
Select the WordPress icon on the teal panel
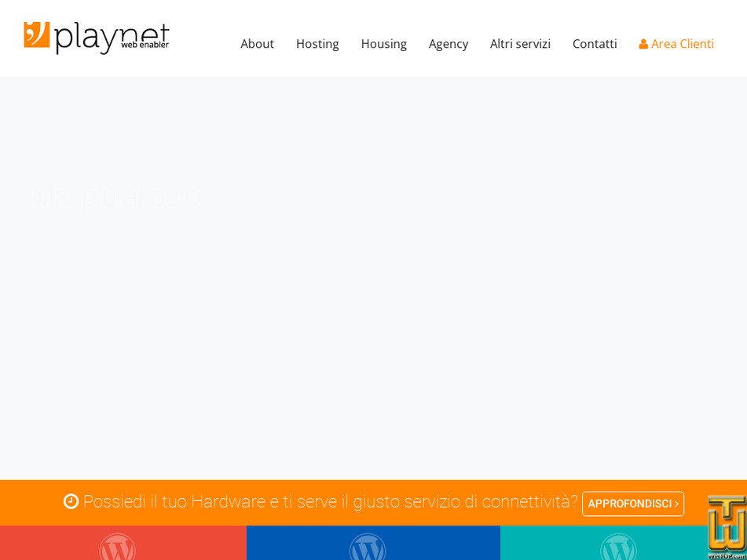click(x=617, y=549)
